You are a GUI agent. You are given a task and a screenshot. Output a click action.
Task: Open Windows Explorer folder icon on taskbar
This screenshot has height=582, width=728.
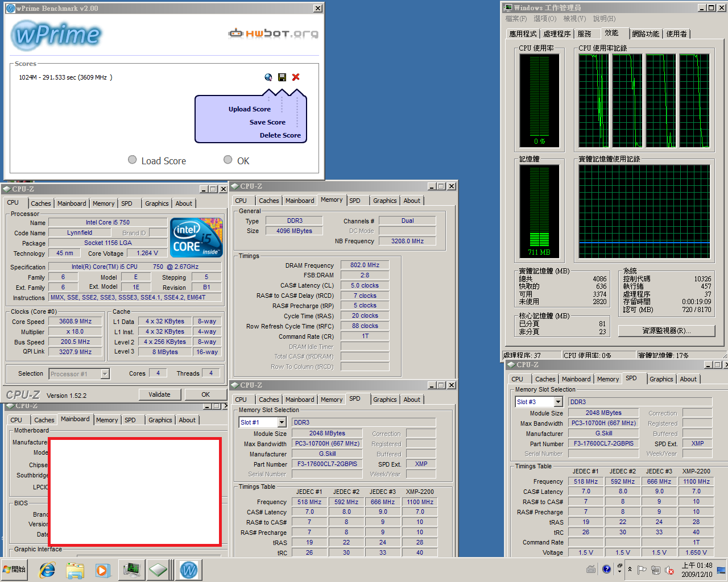[x=75, y=570]
